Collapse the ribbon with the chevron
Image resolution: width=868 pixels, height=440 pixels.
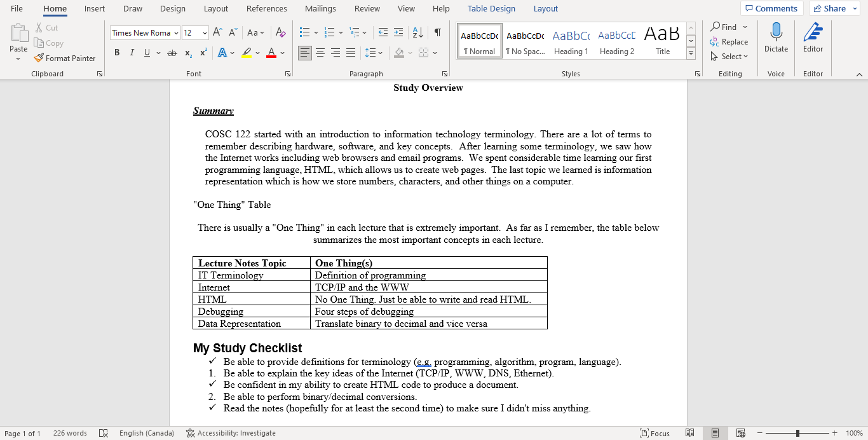[859, 74]
